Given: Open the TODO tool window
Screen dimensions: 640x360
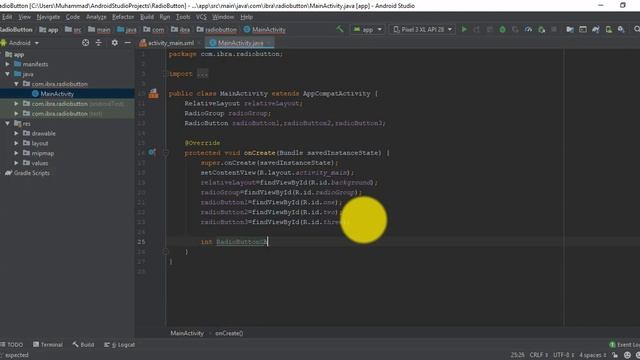Looking at the screenshot, I should (x=12, y=344).
